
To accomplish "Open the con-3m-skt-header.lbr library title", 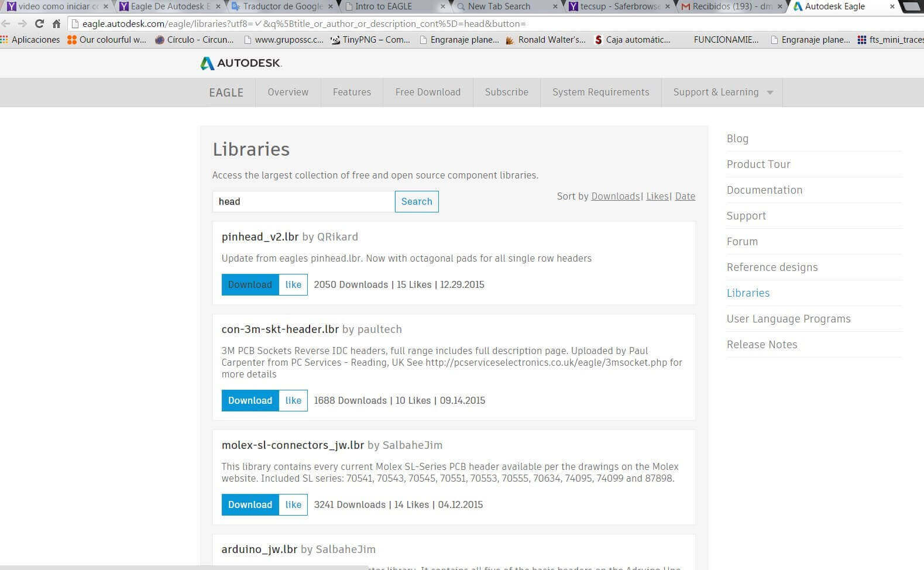I will click(280, 329).
